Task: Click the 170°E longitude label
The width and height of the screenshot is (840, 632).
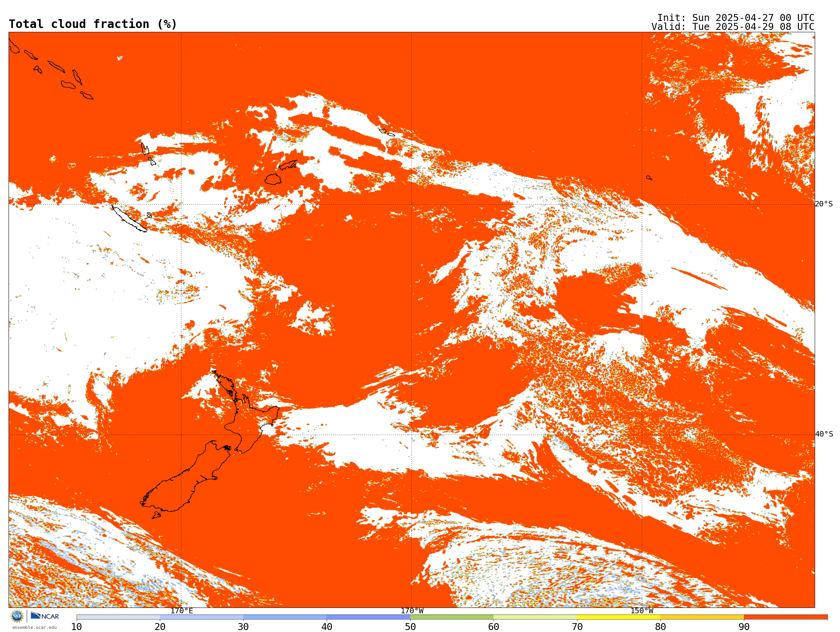Action: [x=182, y=611]
